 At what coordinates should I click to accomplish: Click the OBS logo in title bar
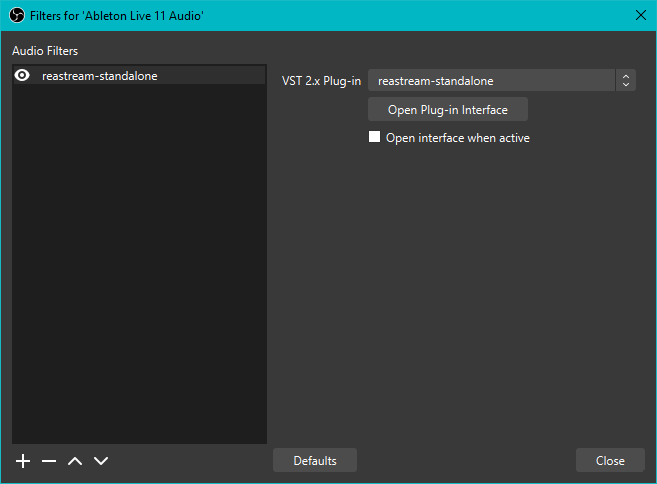(x=16, y=14)
